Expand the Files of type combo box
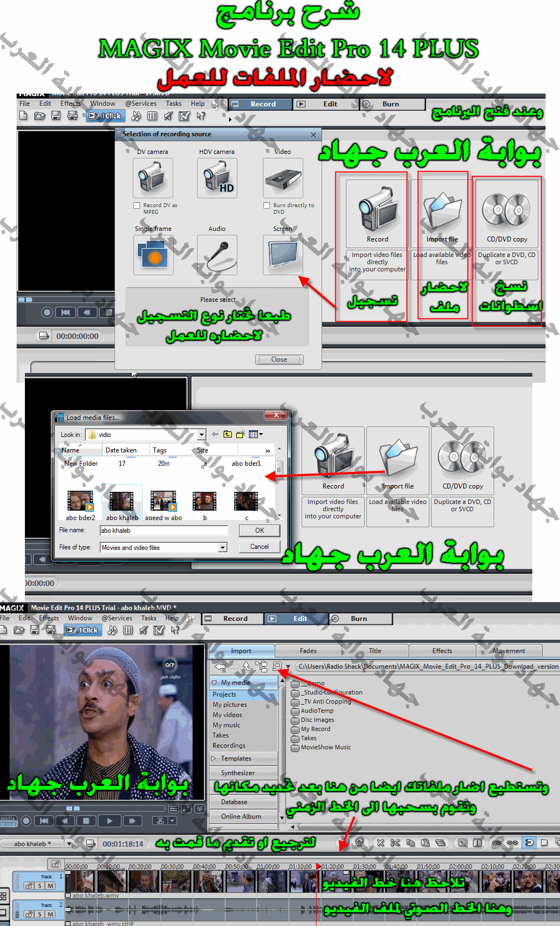Screen dimensions: 560x926 (x=222, y=548)
